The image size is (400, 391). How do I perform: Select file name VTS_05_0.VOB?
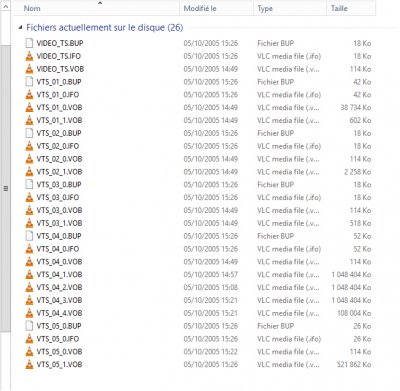(59, 352)
